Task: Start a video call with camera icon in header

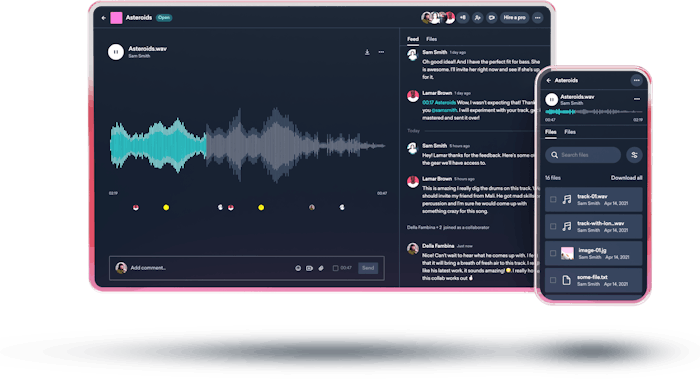Action: pyautogui.click(x=492, y=18)
